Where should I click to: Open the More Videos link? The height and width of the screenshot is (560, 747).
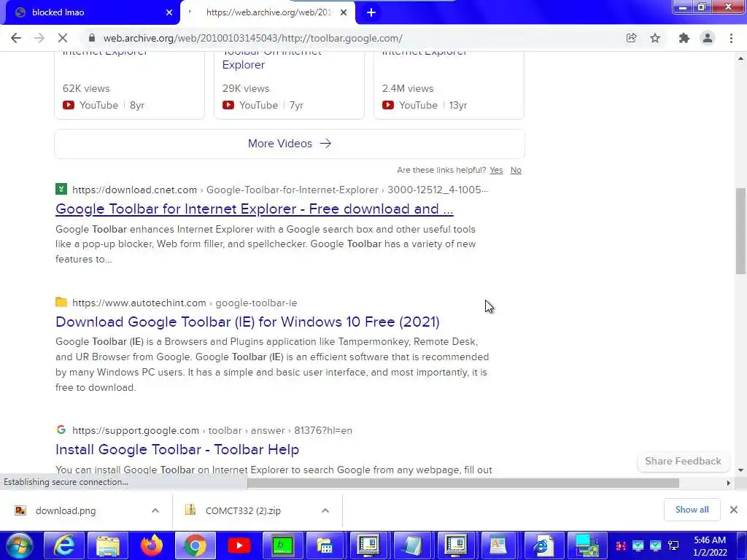tap(289, 144)
